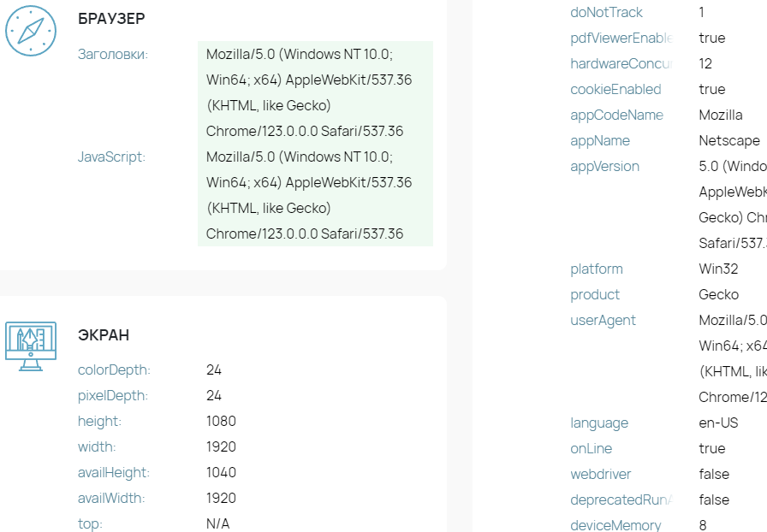
Task: Click the cookieEnabled property label
Action: pos(615,90)
